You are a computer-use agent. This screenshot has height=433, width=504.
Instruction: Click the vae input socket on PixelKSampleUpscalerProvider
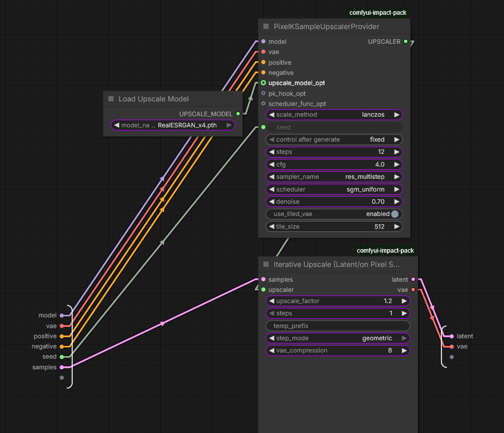263,52
